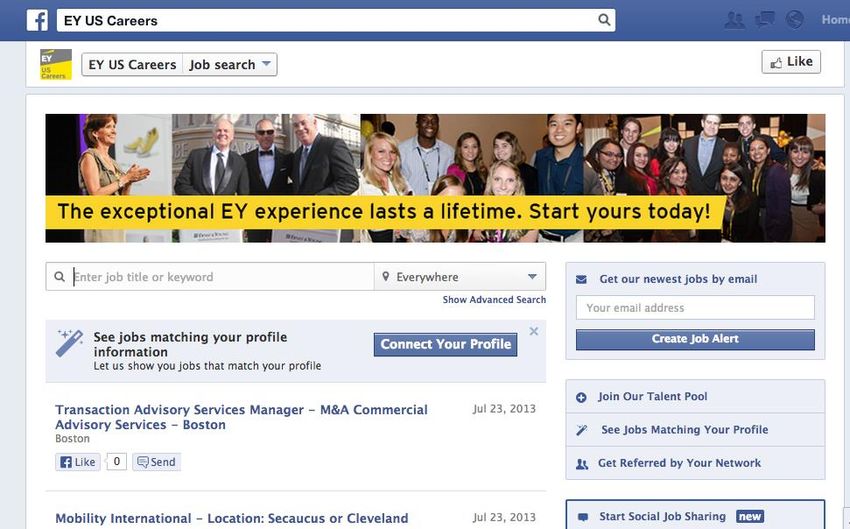Like the Transaction Advisory Services job
Image resolution: width=850 pixels, height=529 pixels.
78,462
